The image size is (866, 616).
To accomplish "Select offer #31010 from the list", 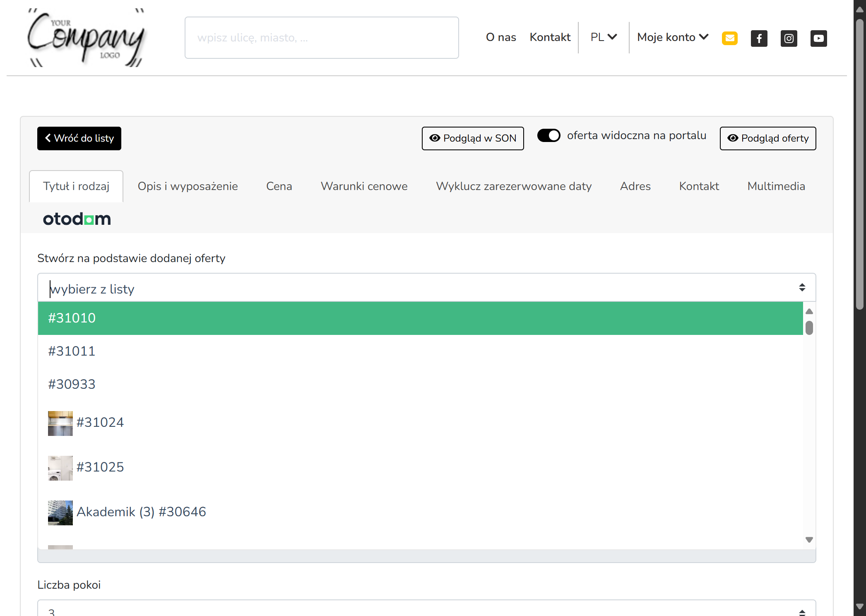I will (420, 318).
